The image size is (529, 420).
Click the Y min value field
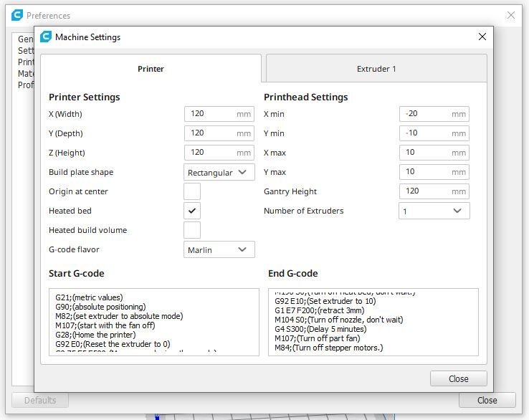(434, 133)
